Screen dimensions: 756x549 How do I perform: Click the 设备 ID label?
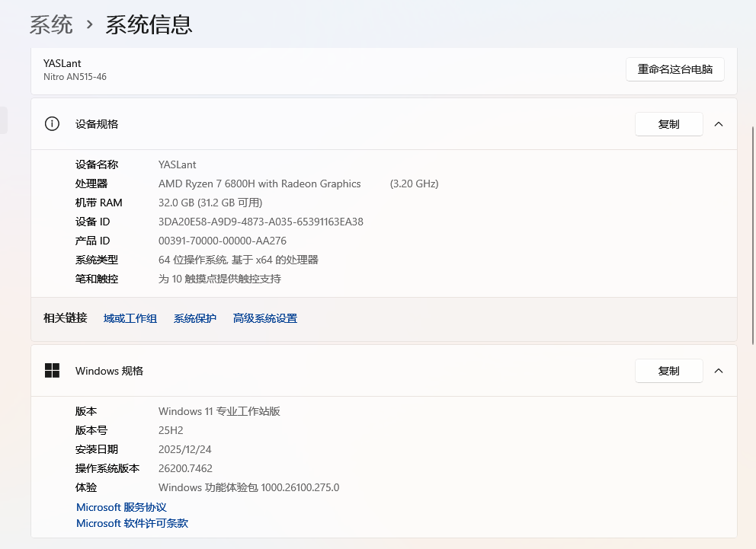coord(92,222)
